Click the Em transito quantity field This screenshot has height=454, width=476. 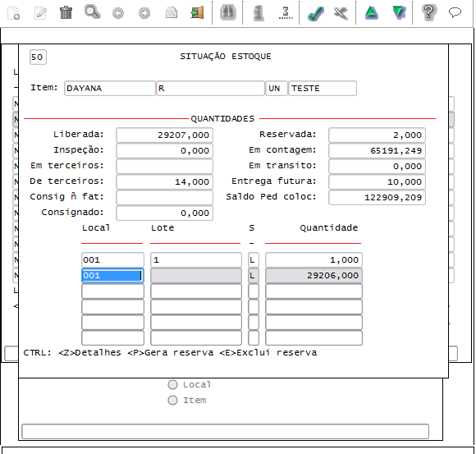(x=377, y=166)
